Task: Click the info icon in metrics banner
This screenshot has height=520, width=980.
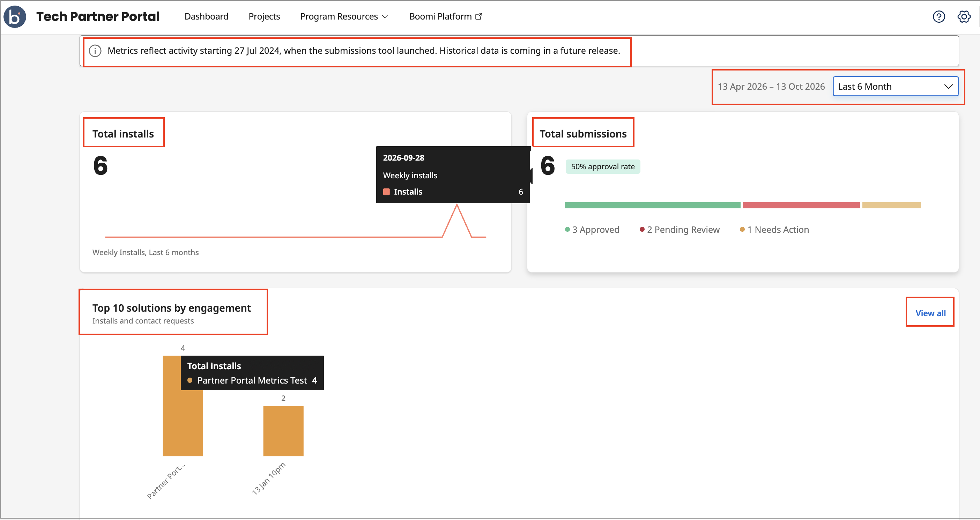Action: pyautogui.click(x=95, y=51)
